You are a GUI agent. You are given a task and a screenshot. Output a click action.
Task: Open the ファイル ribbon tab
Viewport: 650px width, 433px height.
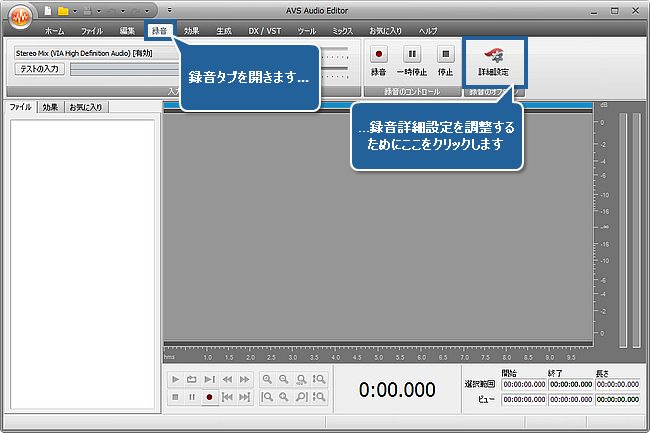tap(92, 31)
